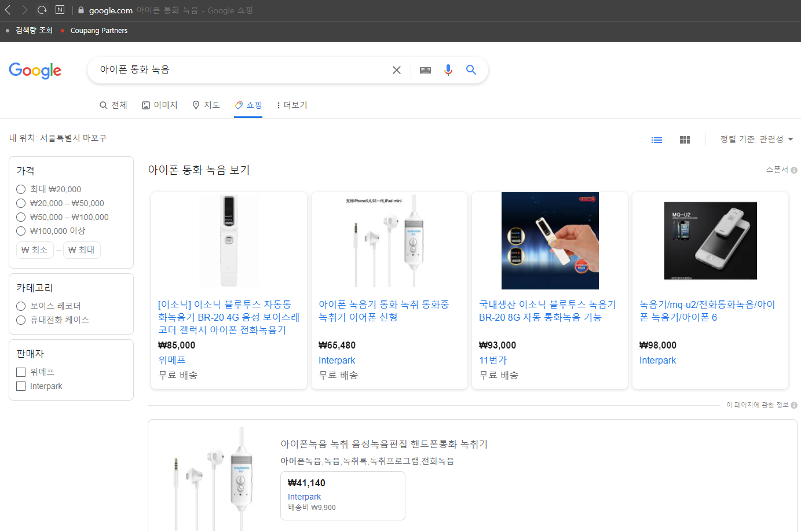801x532 pixels.
Task: Click the earphone image beside ₩41,140
Action: click(x=213, y=479)
